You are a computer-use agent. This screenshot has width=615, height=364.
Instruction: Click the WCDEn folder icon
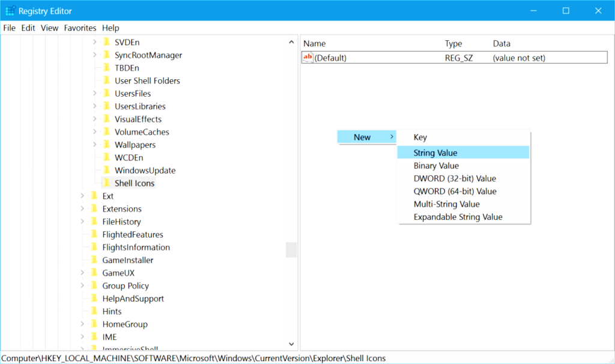pos(106,157)
